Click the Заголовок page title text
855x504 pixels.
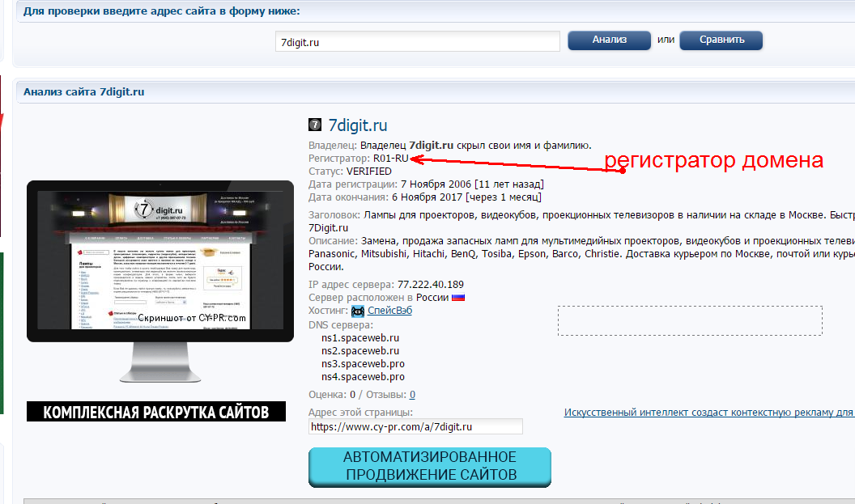581,221
